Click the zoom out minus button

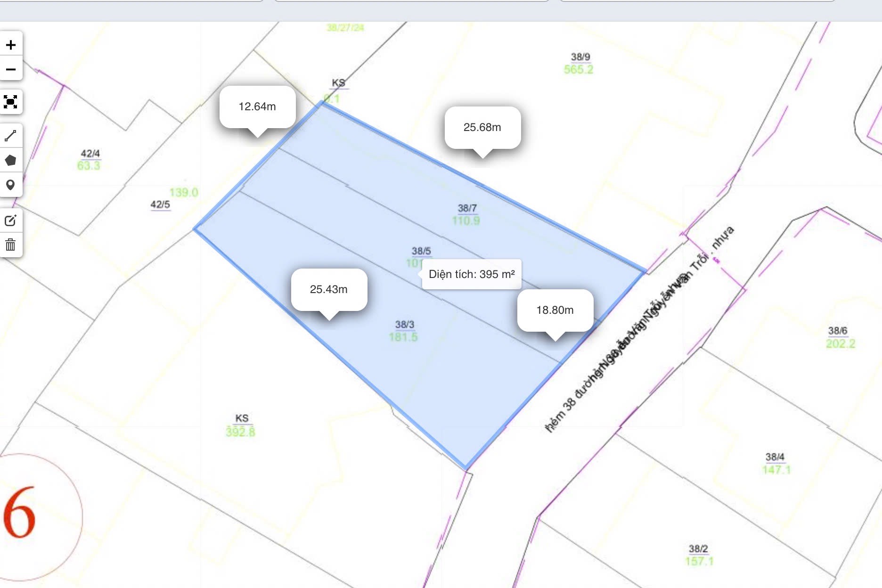pyautogui.click(x=11, y=69)
